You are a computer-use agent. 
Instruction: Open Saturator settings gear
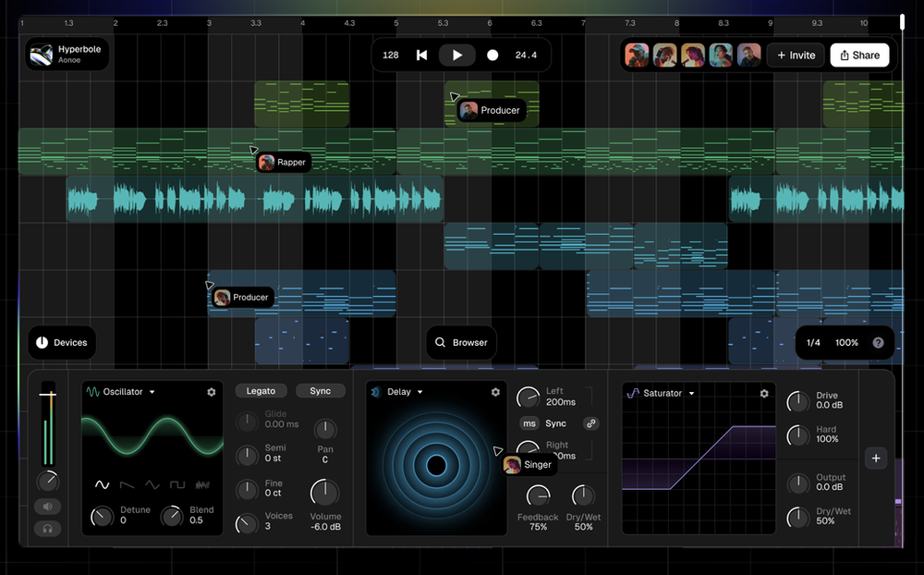(764, 394)
